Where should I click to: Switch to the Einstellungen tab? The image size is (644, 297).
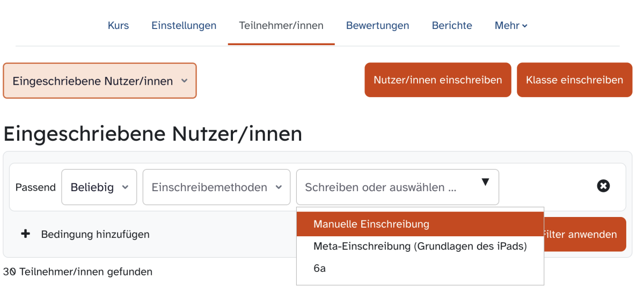(x=184, y=25)
